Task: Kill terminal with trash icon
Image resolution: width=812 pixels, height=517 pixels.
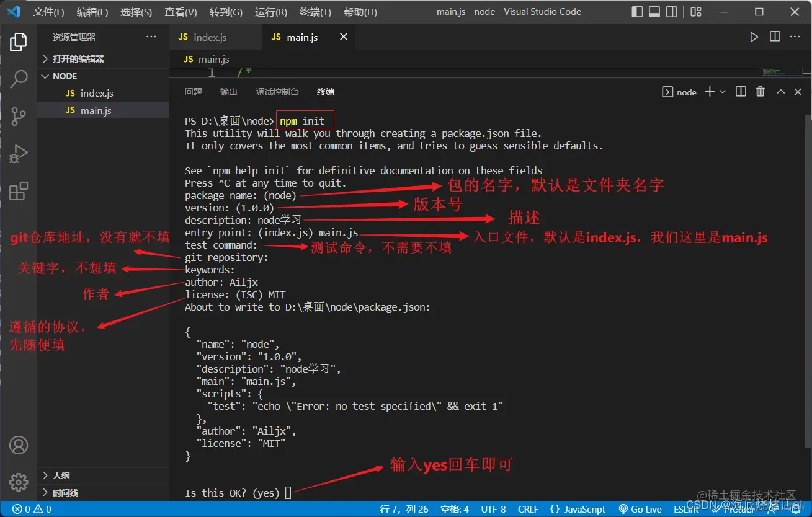Action: click(x=761, y=92)
